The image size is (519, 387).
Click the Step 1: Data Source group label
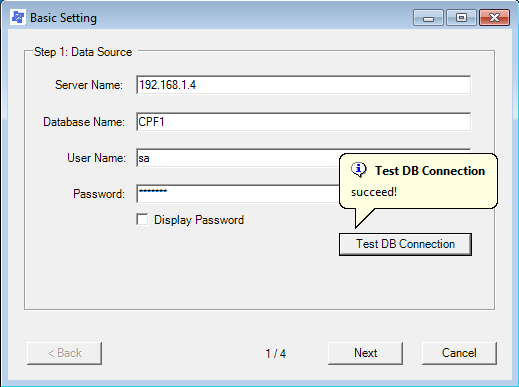83,52
